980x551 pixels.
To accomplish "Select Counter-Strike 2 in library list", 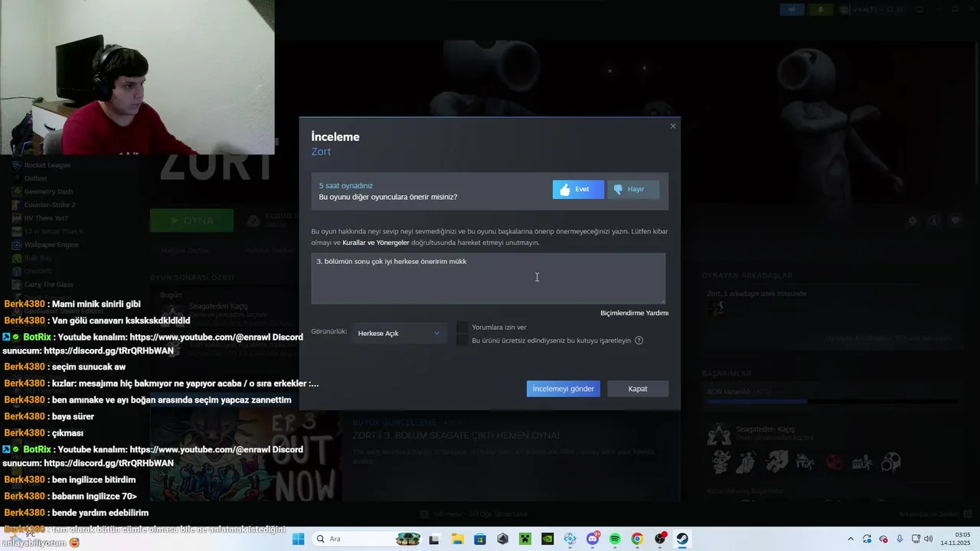I will point(50,205).
